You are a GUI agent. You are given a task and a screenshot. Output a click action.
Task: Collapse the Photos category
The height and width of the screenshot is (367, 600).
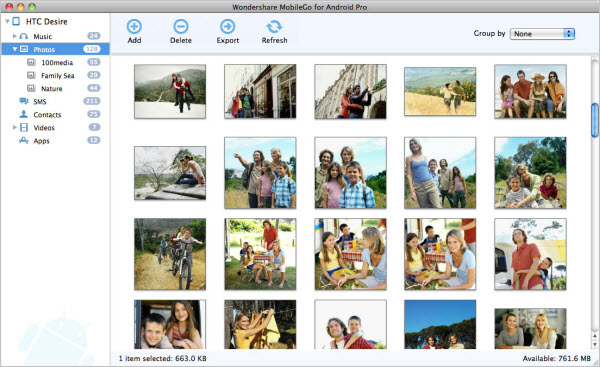15,49
